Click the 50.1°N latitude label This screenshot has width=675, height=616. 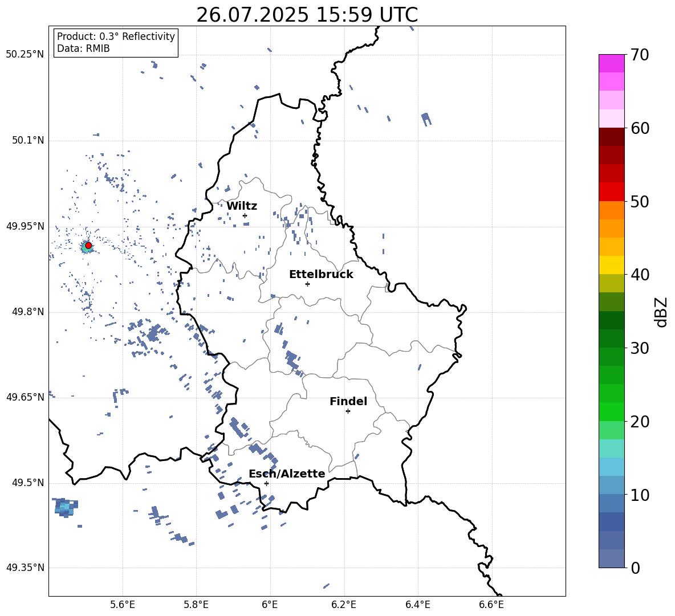coord(27,141)
